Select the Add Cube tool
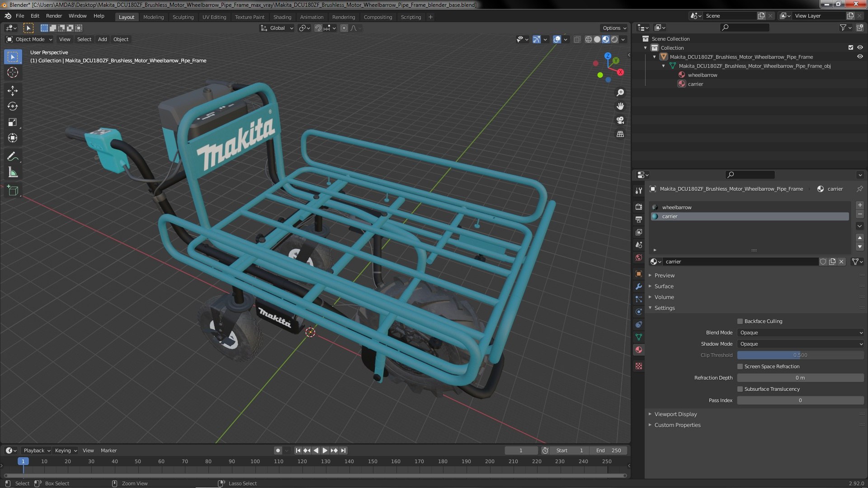The image size is (868, 488). coord(13,191)
